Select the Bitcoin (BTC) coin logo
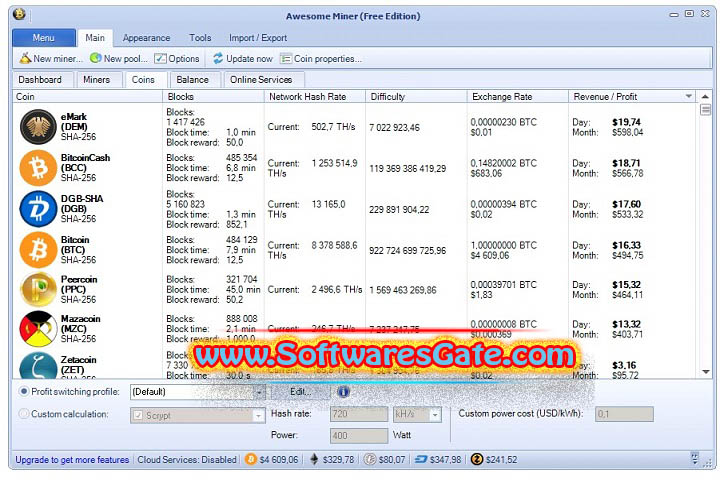Viewport: 720px width, 480px height. 38,250
